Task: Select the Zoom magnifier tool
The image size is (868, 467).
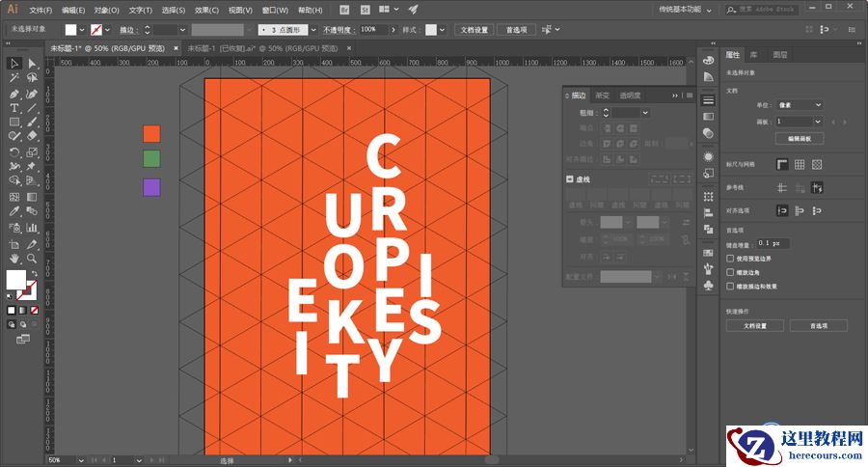Action: 32,259
